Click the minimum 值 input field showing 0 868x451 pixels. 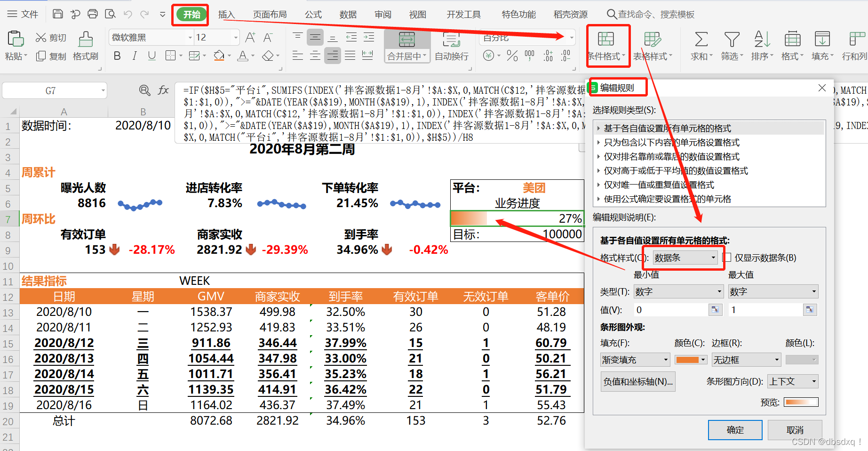(x=671, y=310)
